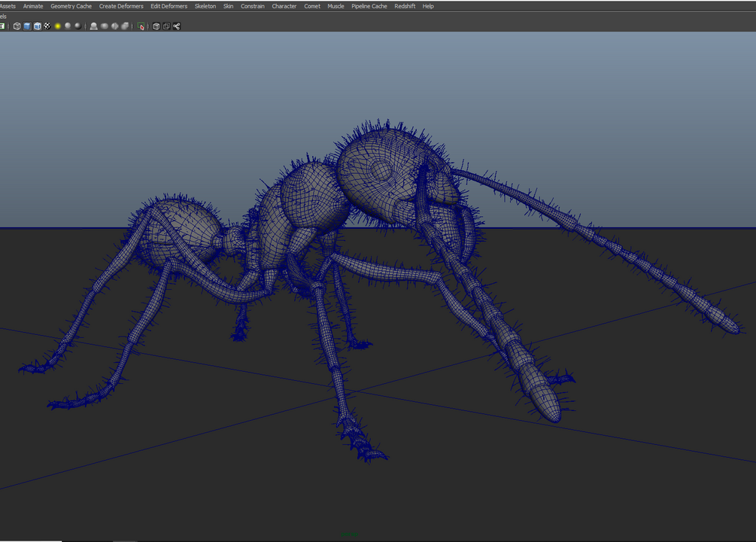Open the Animate menu

point(33,6)
